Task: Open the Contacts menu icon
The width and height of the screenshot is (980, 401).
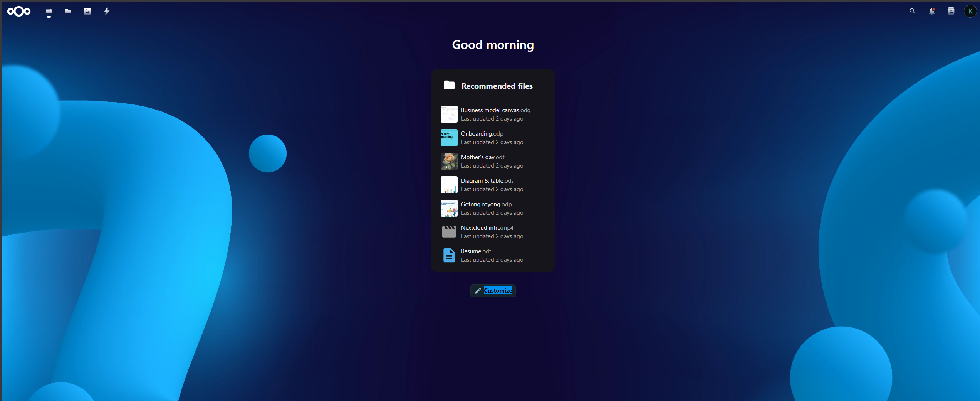Action: point(951,11)
